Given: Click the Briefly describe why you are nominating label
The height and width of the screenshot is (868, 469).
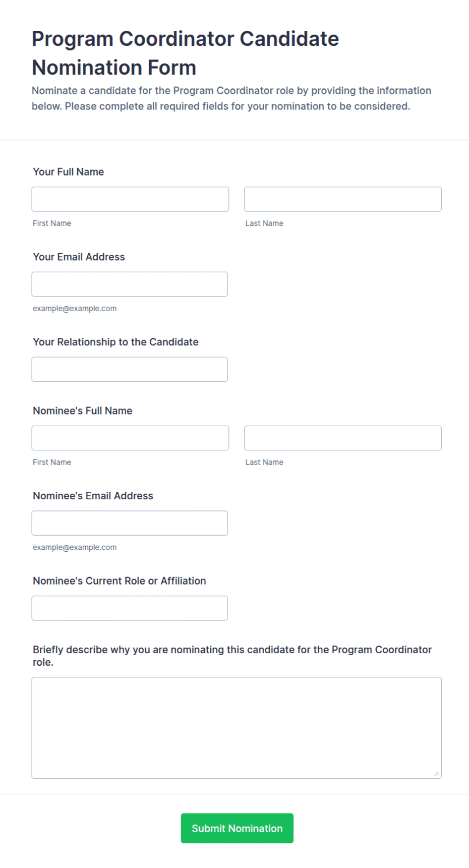Looking at the screenshot, I should click(x=232, y=656).
